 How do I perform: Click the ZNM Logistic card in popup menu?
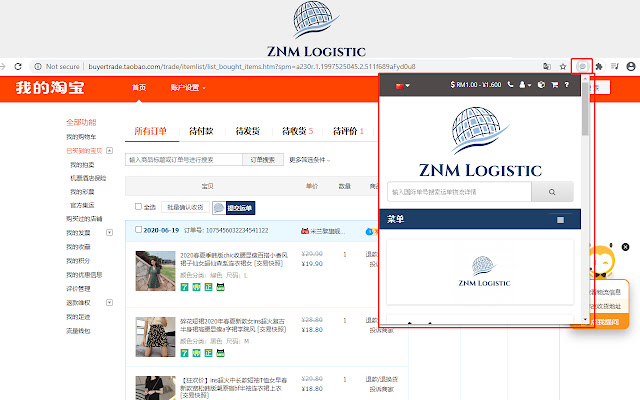[x=480, y=272]
